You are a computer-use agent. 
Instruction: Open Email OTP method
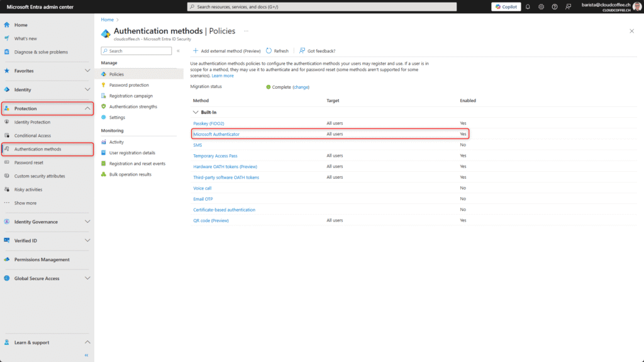(203, 199)
